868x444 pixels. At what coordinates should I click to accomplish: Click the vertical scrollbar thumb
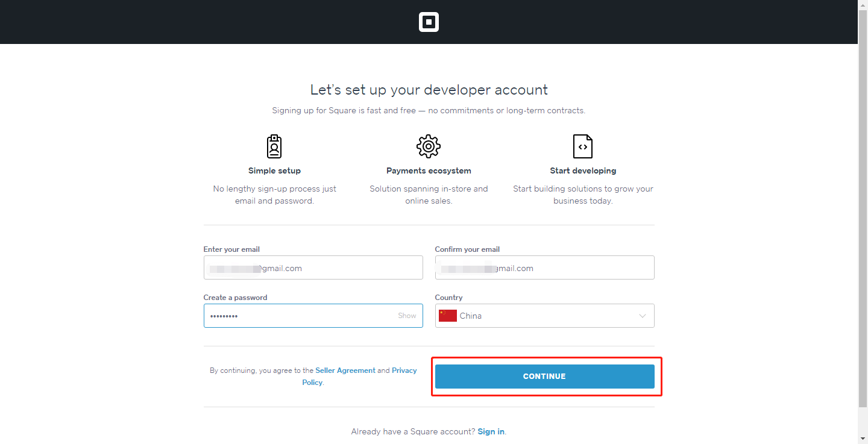[863, 208]
